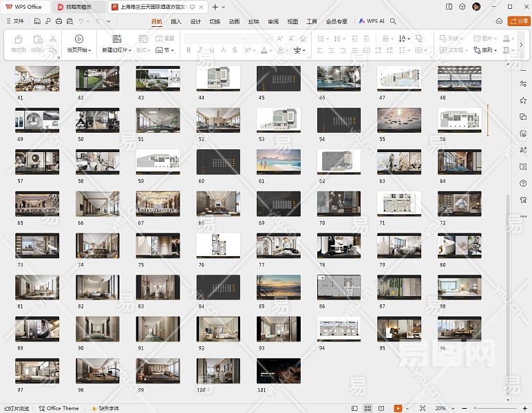The width and height of the screenshot is (532, 413).
Task: Click the 分享 share button
Action: coord(519,21)
